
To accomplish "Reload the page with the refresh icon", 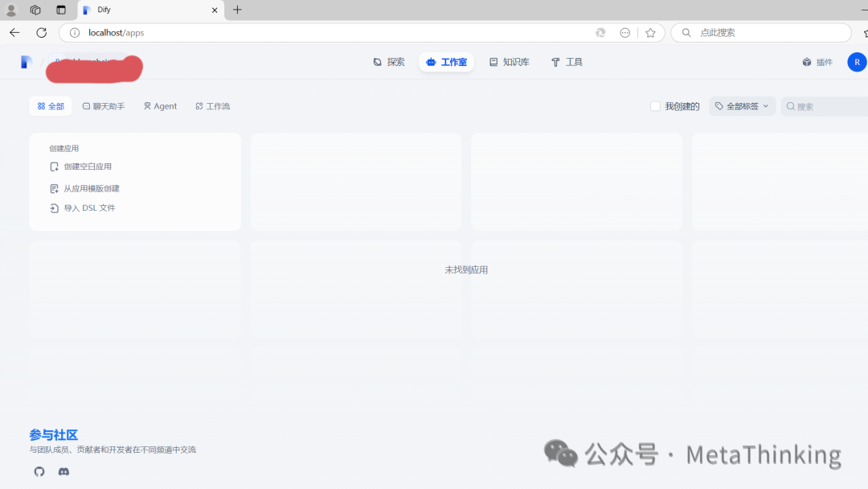I will click(x=40, y=32).
